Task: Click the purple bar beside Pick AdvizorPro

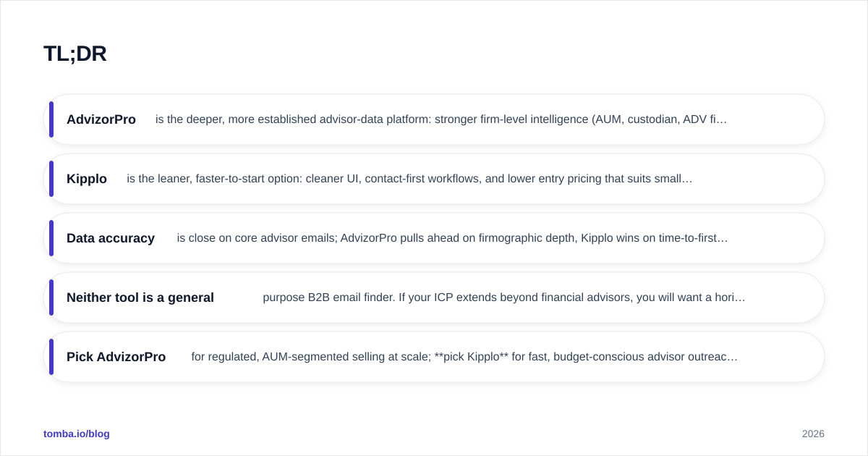Action: (51, 357)
